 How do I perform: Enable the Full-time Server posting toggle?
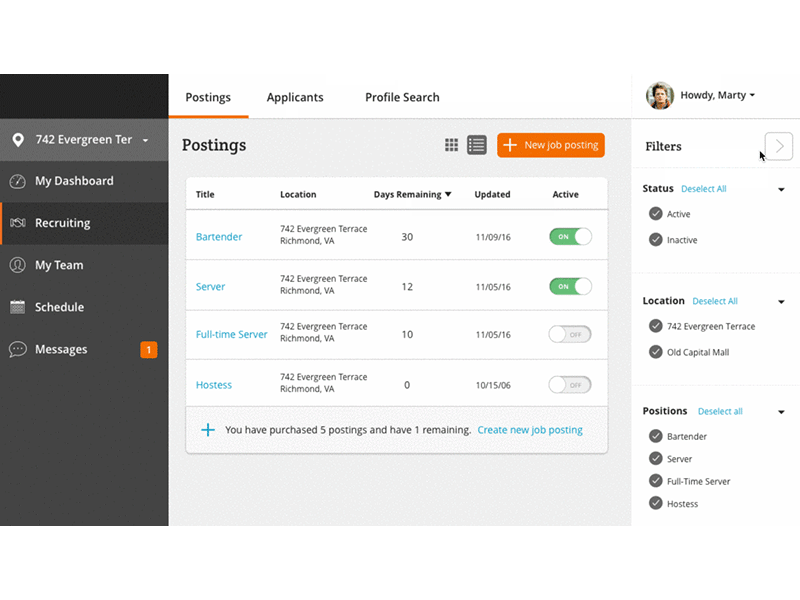tap(569, 334)
